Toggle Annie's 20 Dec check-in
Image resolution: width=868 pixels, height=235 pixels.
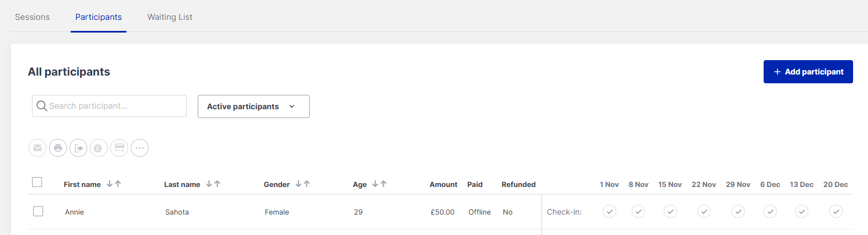(836, 211)
